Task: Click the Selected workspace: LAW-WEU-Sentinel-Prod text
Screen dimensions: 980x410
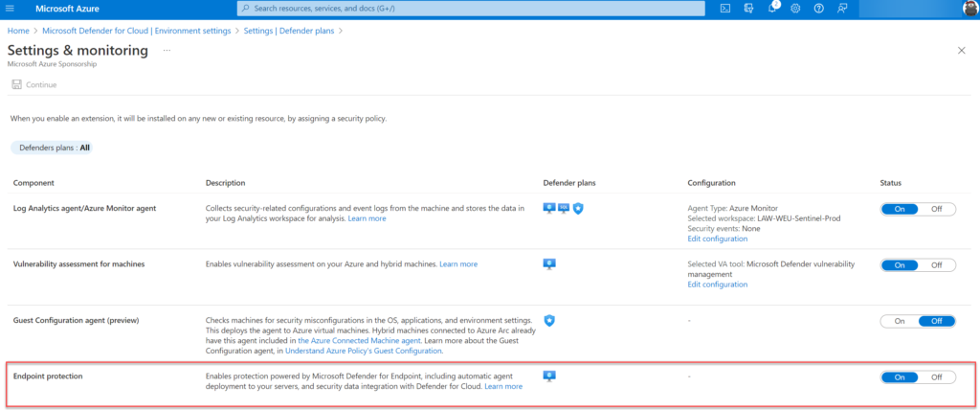Action: coord(765,218)
